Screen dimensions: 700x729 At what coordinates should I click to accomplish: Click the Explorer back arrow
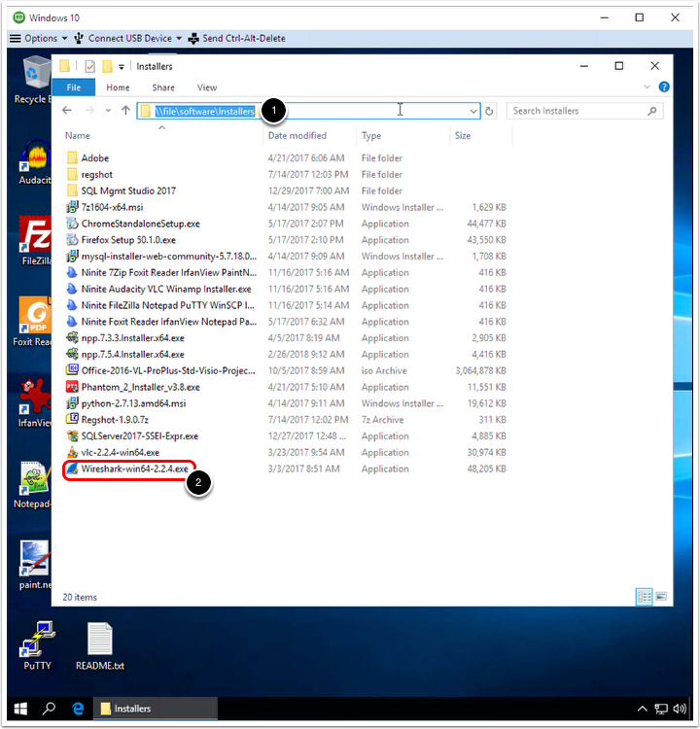point(67,110)
